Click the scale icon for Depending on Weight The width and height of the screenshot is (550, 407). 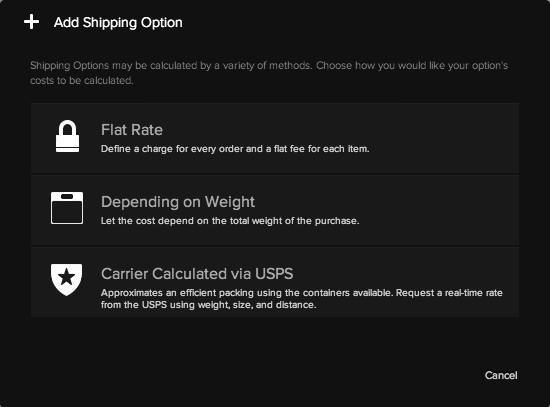click(x=67, y=208)
